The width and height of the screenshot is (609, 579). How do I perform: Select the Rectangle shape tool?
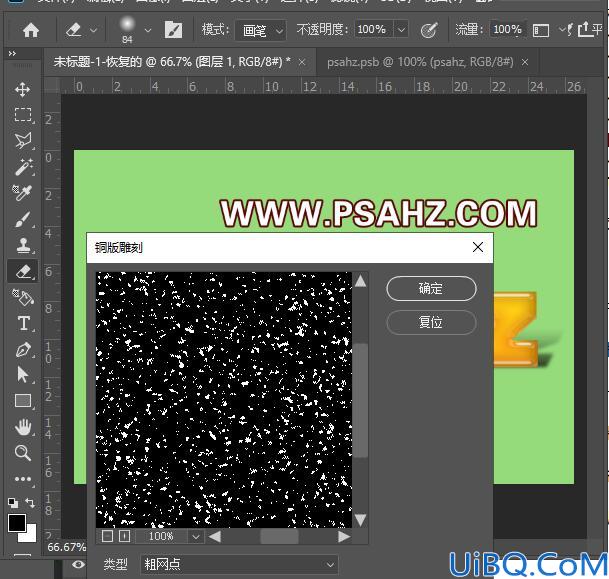tap(23, 401)
